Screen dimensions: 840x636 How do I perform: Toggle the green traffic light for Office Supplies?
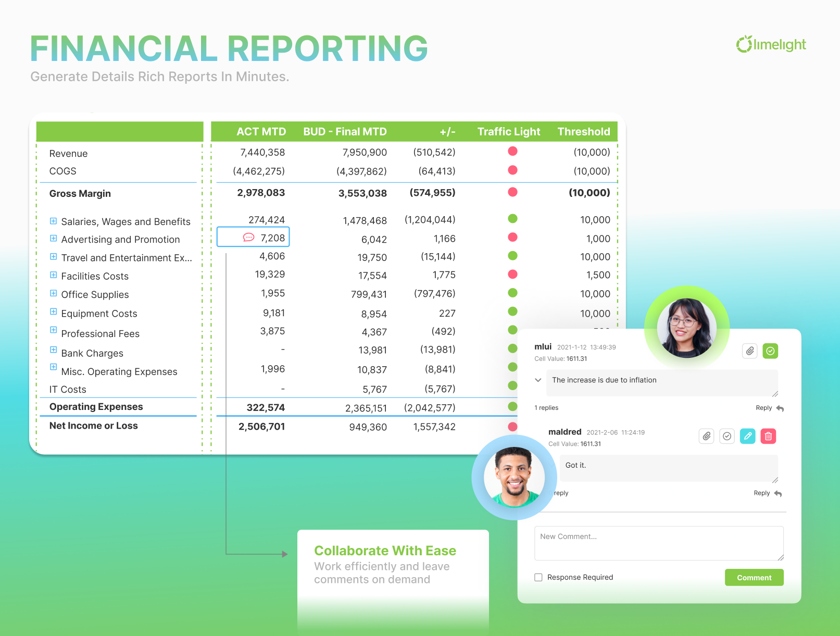[x=512, y=293]
